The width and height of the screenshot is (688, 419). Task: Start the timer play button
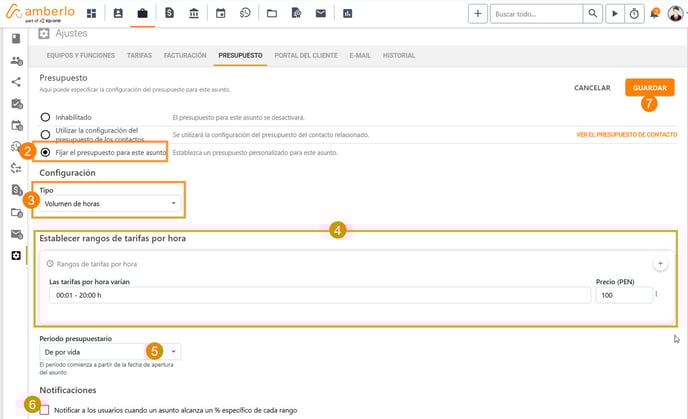click(615, 14)
